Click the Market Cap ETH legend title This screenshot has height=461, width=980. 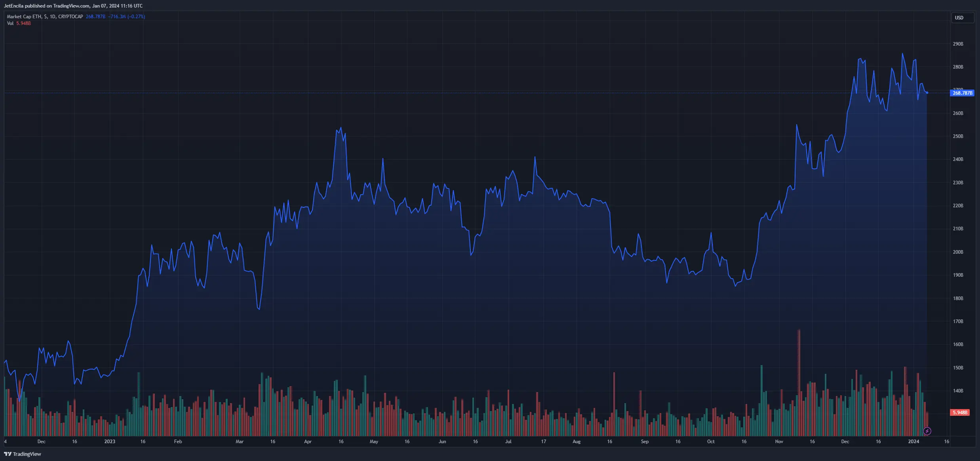[45, 17]
